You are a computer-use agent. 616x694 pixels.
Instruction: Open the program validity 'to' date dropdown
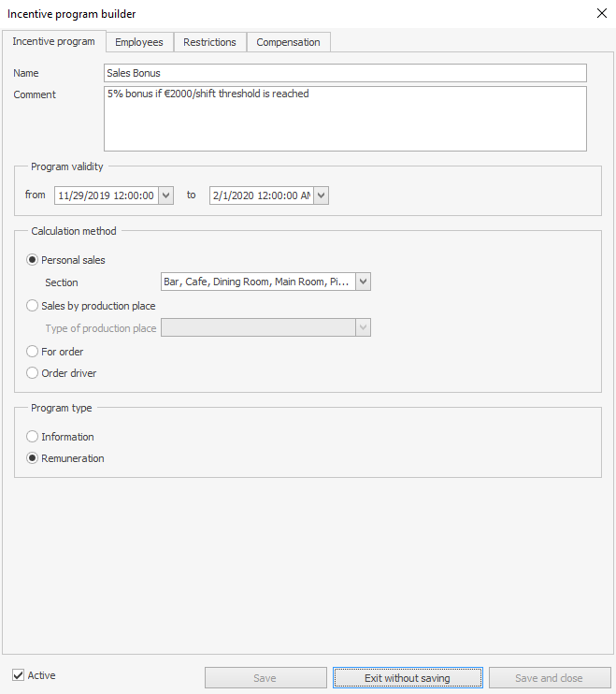[x=321, y=195]
